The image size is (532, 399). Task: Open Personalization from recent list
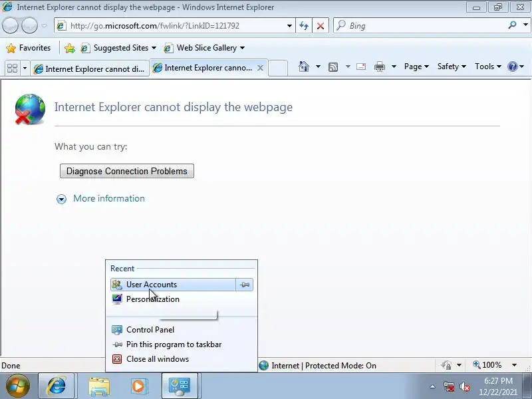(182, 299)
